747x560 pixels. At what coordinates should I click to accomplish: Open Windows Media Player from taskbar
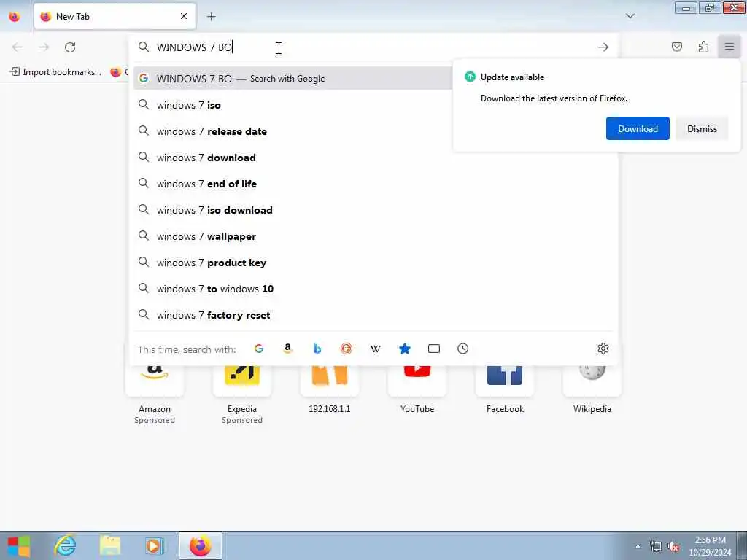tap(155, 545)
